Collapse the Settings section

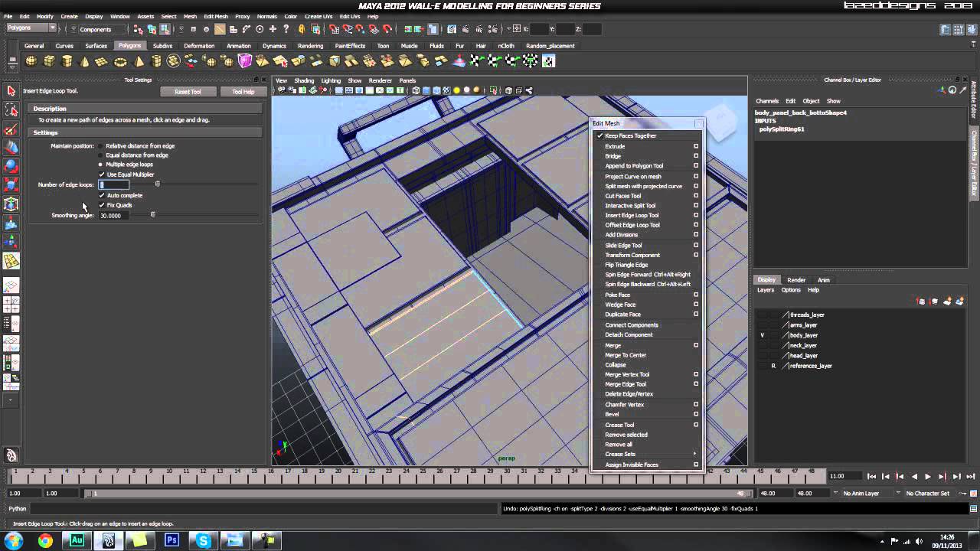[x=145, y=132]
